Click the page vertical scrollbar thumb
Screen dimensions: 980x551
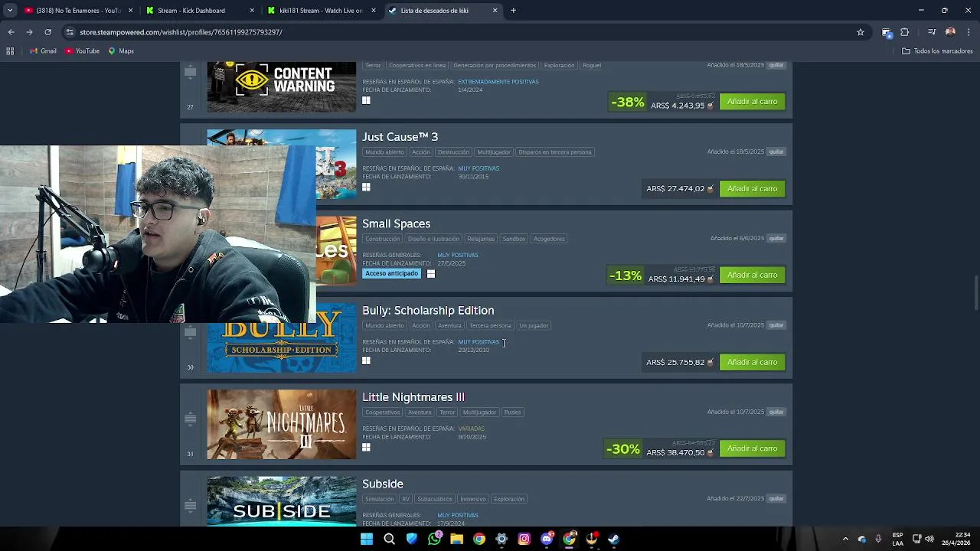976,293
